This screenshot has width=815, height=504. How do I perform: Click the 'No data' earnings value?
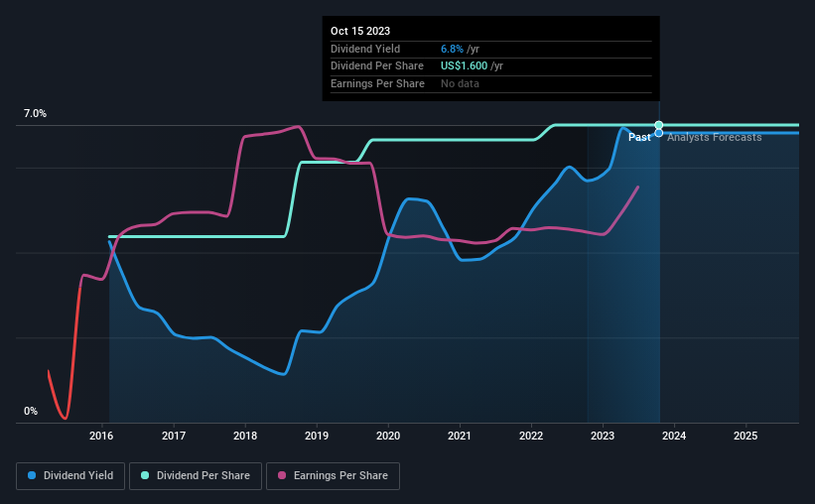[460, 83]
